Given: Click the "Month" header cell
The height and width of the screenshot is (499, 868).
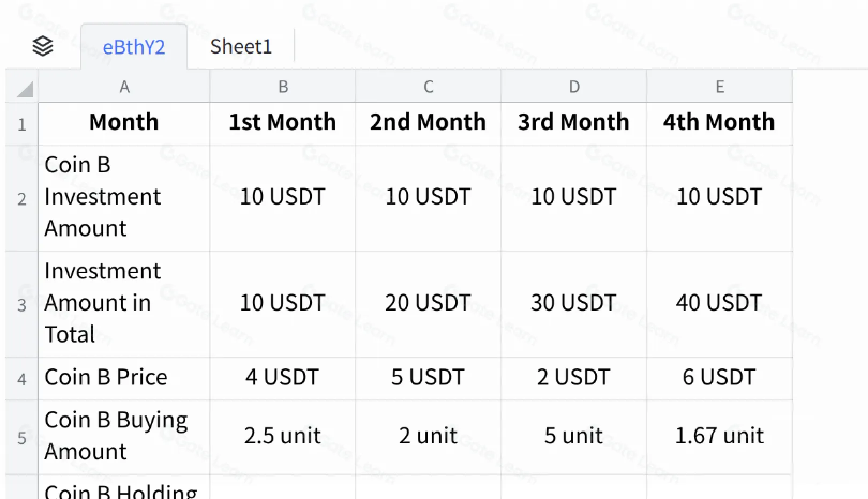Looking at the screenshot, I should tap(124, 123).
